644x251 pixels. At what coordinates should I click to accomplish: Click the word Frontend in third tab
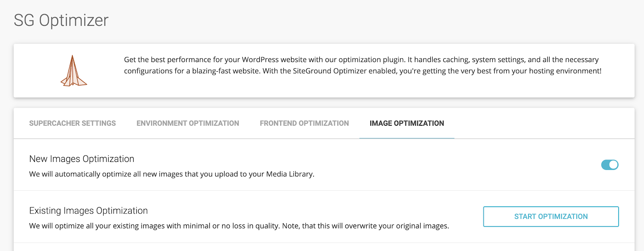pyautogui.click(x=278, y=123)
